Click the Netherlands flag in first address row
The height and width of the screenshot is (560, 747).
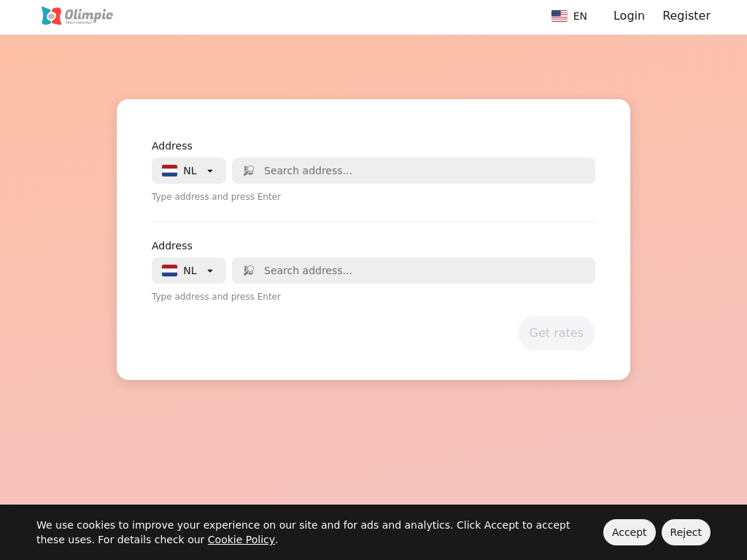click(x=169, y=171)
